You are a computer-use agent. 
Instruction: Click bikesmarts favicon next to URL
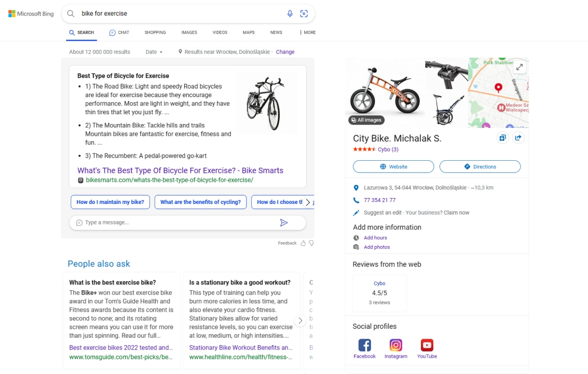(81, 180)
